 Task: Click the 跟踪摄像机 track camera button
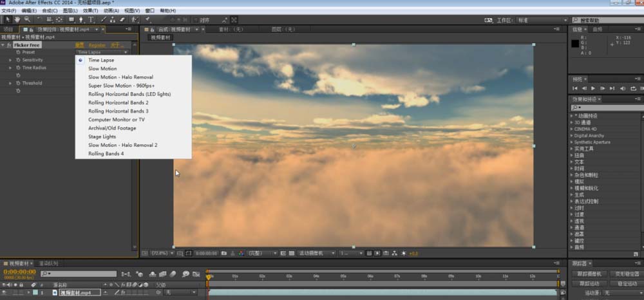589,274
